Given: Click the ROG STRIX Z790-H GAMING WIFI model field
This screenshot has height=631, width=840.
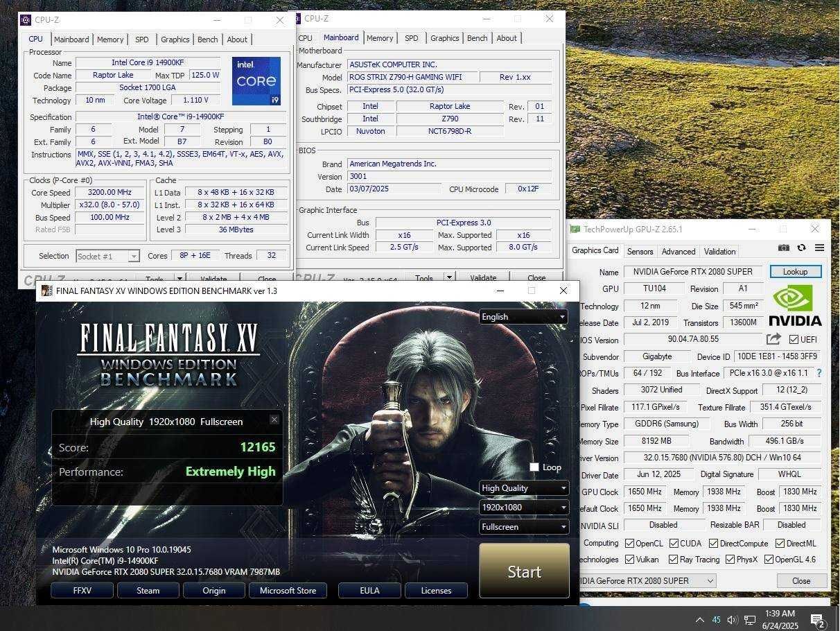Looking at the screenshot, I should tap(412, 77).
